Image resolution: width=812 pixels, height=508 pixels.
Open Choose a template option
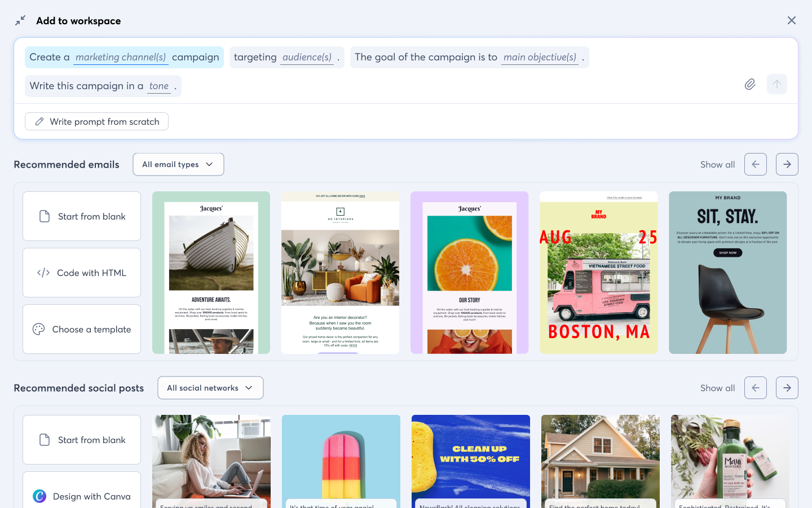[x=82, y=329]
